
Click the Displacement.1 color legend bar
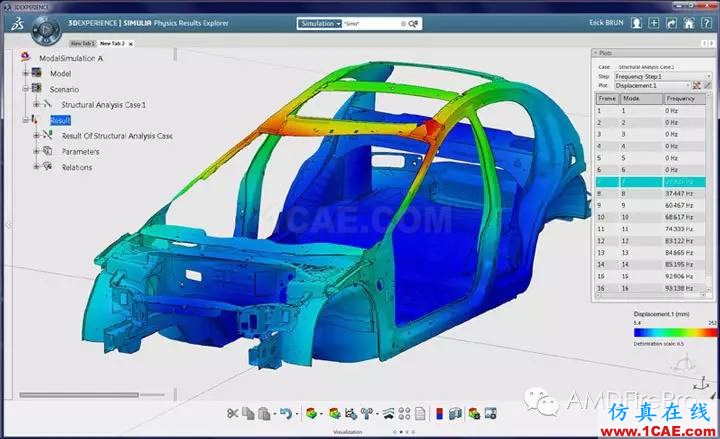coord(675,332)
